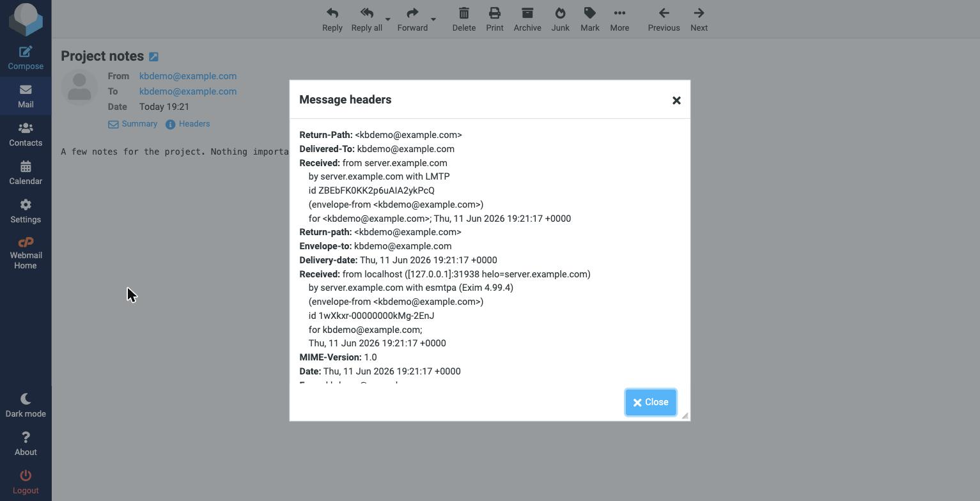
Task: Click the Reply all toolbar icon
Action: pyautogui.click(x=366, y=19)
